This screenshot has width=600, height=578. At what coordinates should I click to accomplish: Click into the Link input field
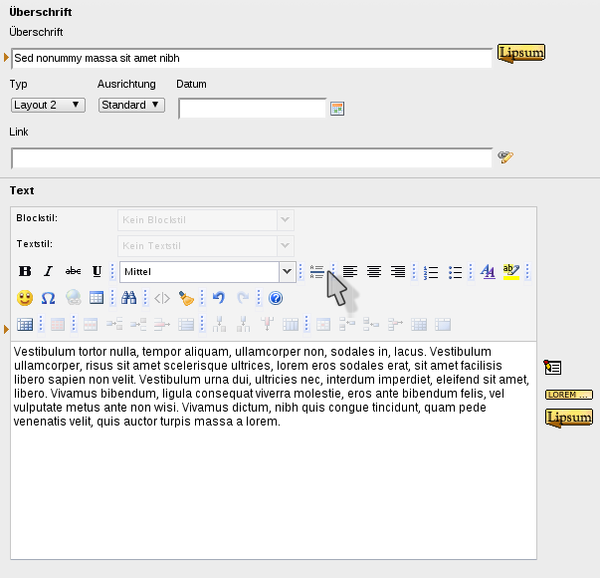pyautogui.click(x=251, y=158)
